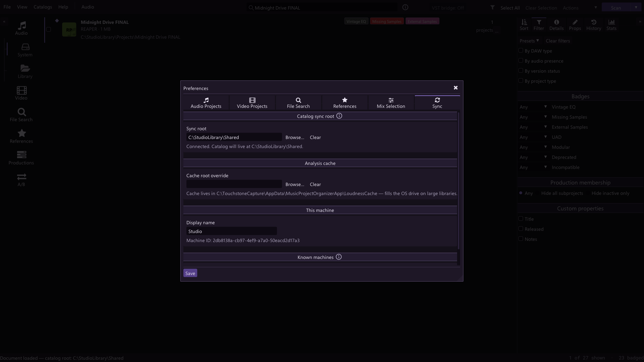Screen dimensions: 644x362
Task: Open the History panel
Action: [594, 25]
